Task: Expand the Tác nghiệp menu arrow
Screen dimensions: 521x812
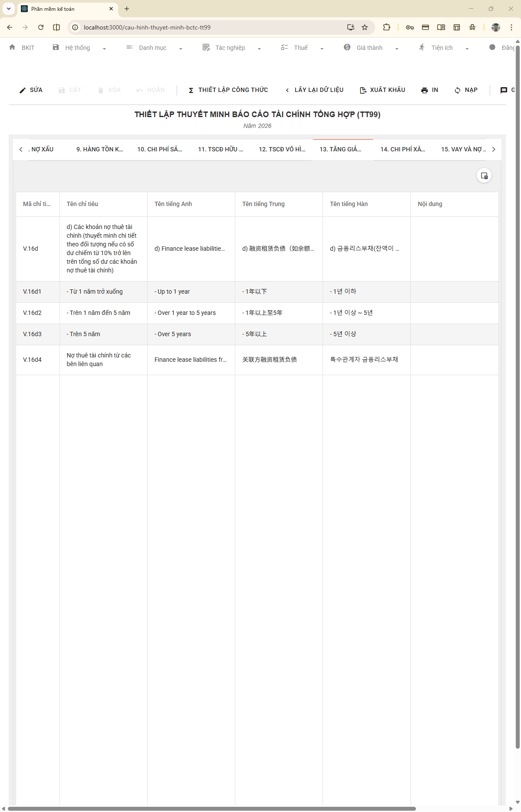Action: point(259,49)
